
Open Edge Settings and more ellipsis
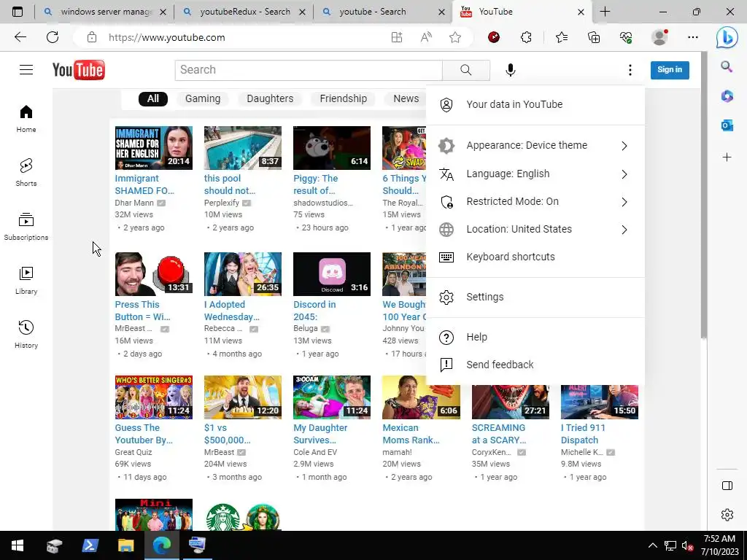(693, 37)
